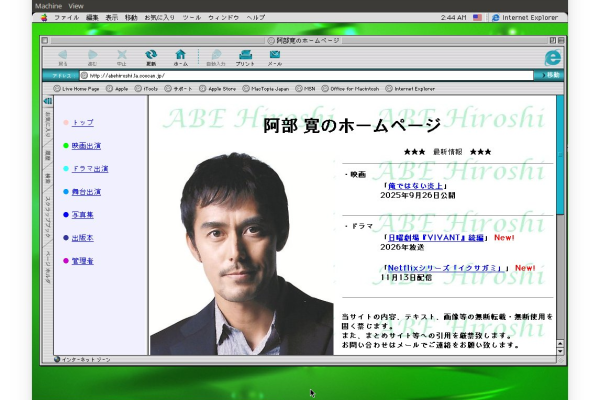Click the page icon in address field
This screenshot has height=400, width=600.
(84, 75)
